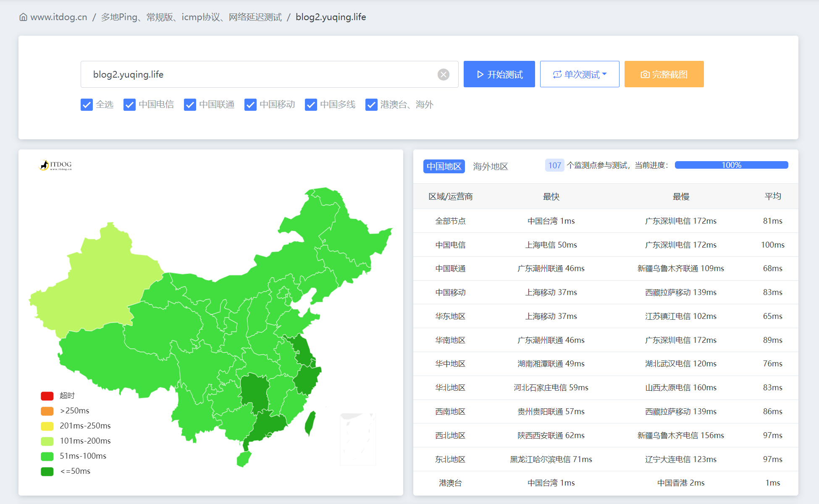Click the play icon in 开始测试 button
819x504 pixels.
click(x=480, y=74)
